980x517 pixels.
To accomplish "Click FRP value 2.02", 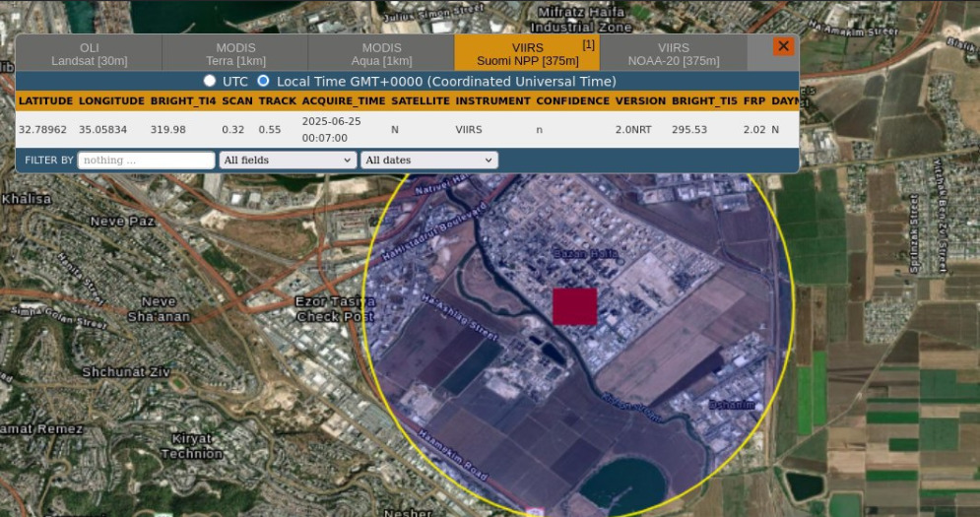I will tap(754, 129).
